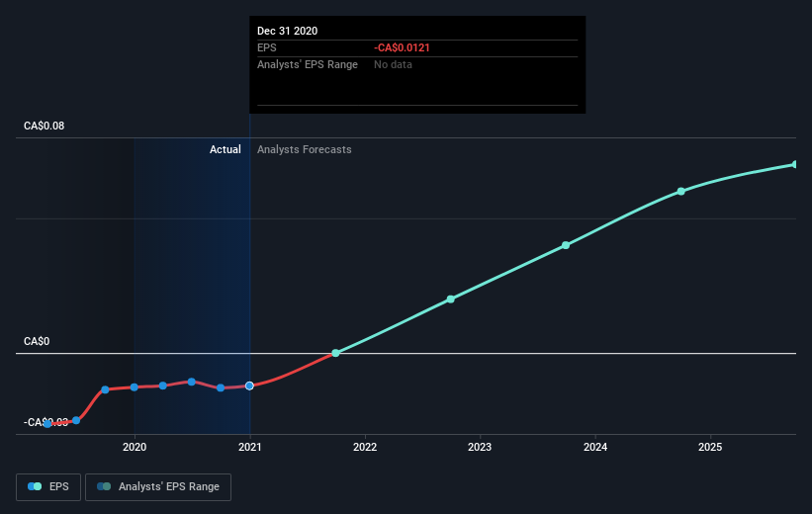Image resolution: width=812 pixels, height=514 pixels.
Task: Click the EPS point just before 2021
Action: click(x=221, y=387)
